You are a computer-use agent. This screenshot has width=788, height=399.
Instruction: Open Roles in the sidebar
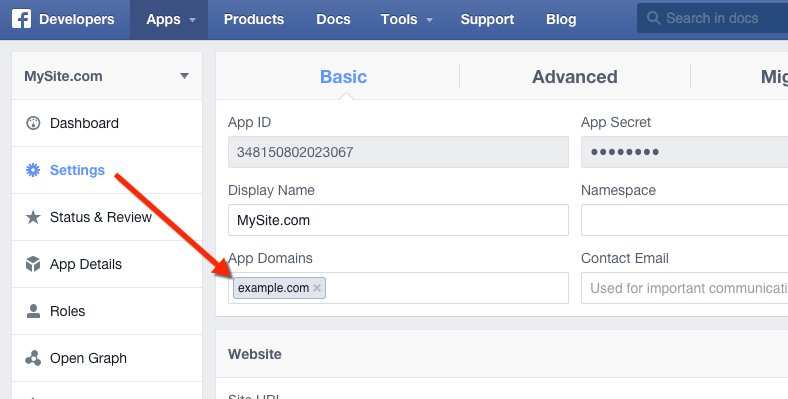[107, 311]
